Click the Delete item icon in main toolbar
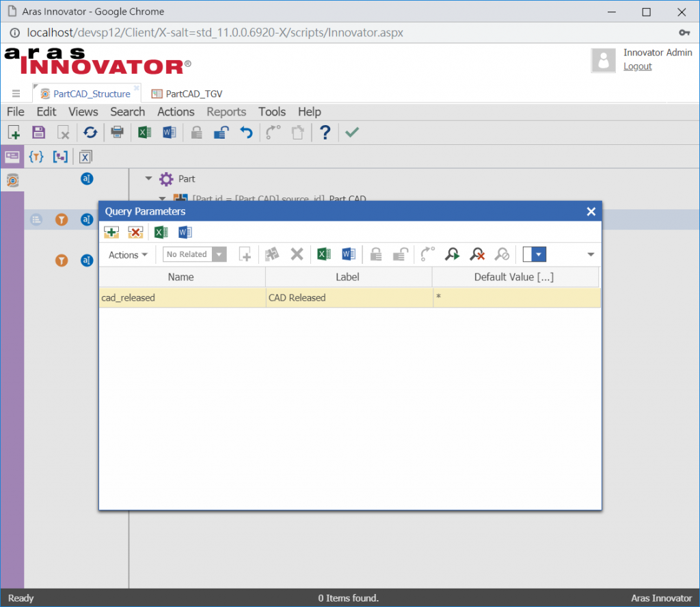Viewport: 700px width, 607px height. 64,133
